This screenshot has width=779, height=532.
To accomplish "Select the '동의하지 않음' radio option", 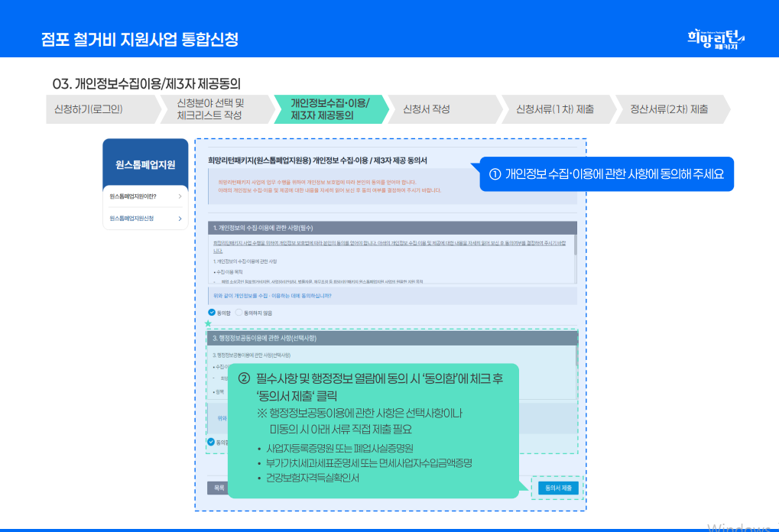I will [239, 313].
